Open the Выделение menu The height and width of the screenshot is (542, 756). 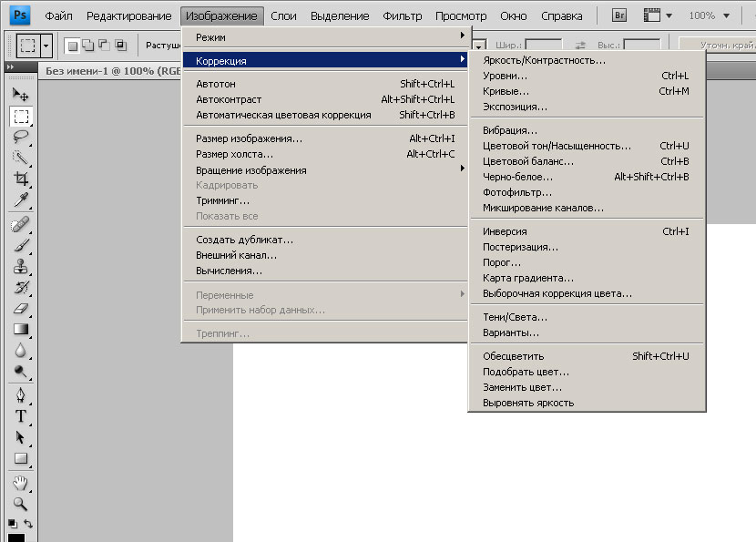pyautogui.click(x=340, y=15)
